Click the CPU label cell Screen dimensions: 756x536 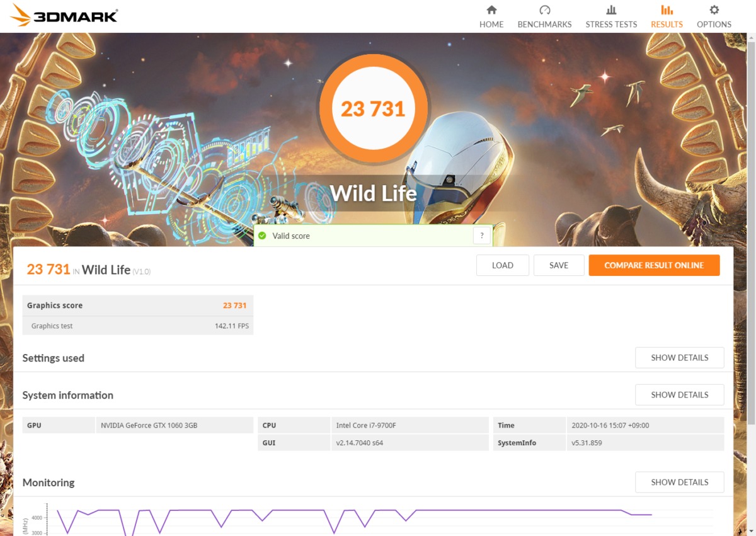pyautogui.click(x=294, y=425)
